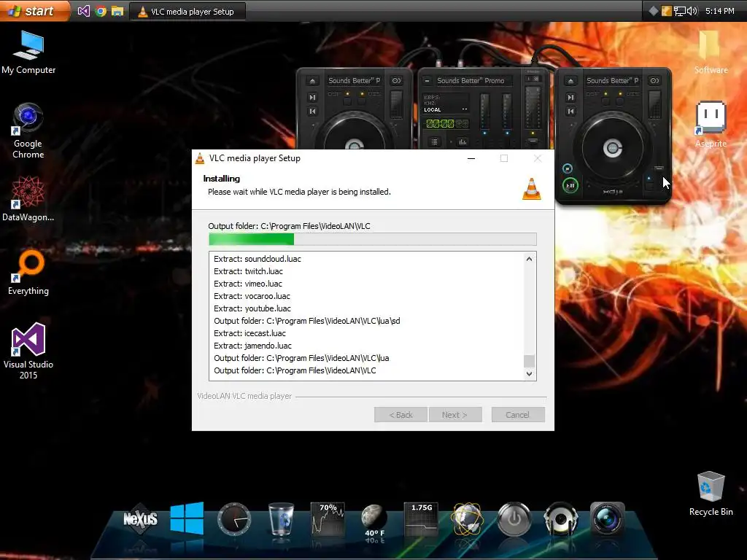Screen dimensions: 747x560
Task: Go to previous track on the right deck
Action: (570, 112)
